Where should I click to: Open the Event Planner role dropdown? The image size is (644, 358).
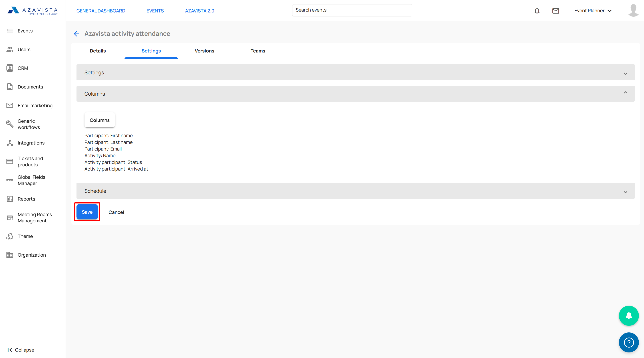[593, 11]
